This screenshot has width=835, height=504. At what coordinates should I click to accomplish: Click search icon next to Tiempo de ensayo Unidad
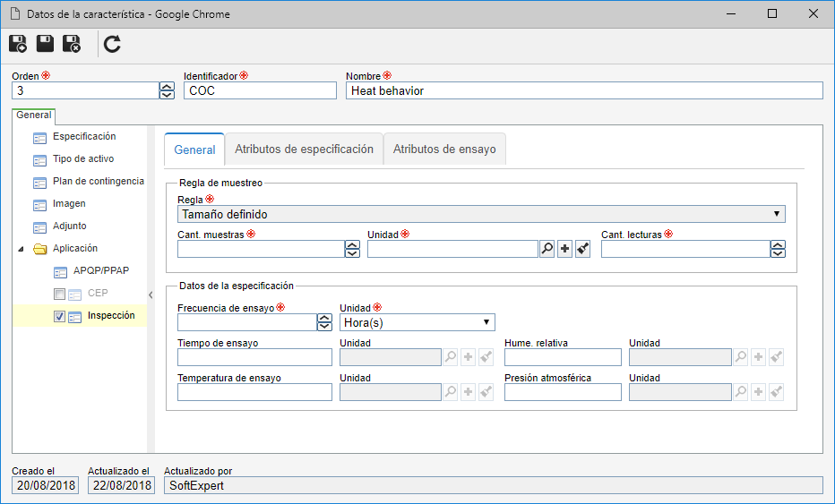tap(451, 357)
